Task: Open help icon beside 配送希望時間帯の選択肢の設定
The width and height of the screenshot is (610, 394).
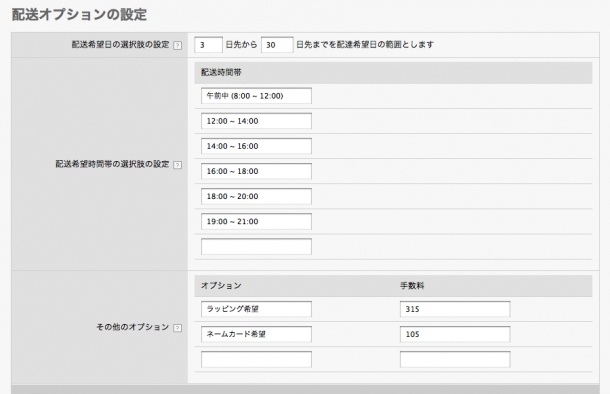Action: [177, 165]
